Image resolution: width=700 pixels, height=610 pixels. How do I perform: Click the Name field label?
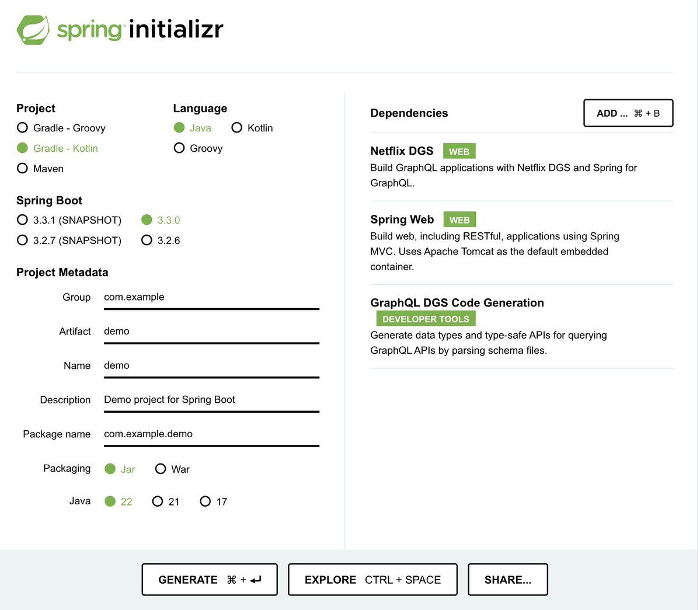click(x=77, y=366)
